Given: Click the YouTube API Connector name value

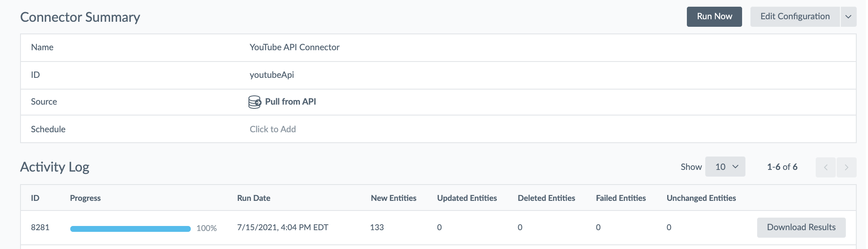Looking at the screenshot, I should (294, 47).
